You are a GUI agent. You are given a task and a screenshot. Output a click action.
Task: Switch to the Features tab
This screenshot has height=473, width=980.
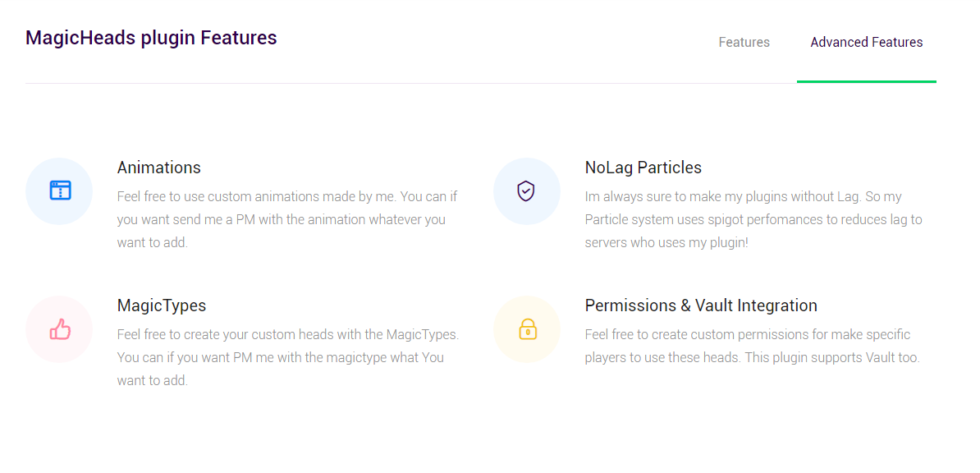[744, 43]
